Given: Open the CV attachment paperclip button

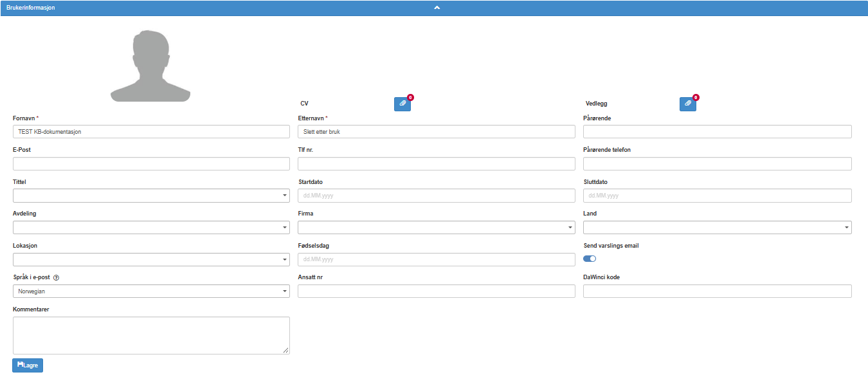Looking at the screenshot, I should [402, 104].
